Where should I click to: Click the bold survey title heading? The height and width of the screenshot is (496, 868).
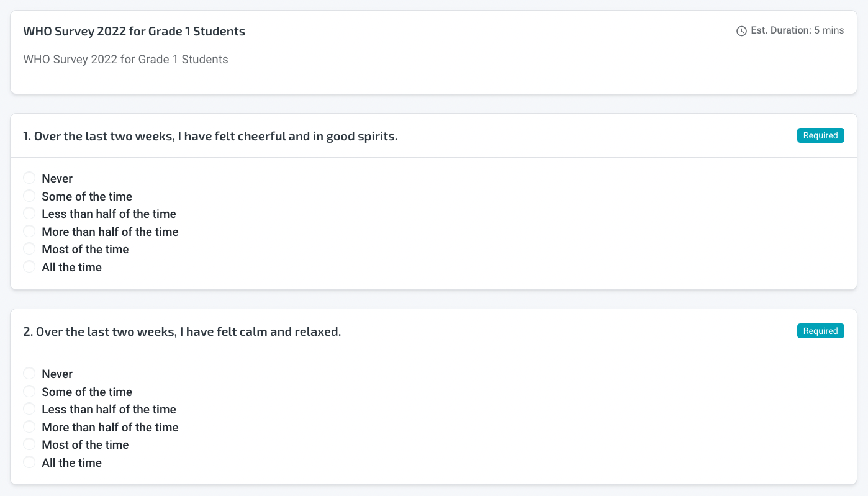click(134, 31)
